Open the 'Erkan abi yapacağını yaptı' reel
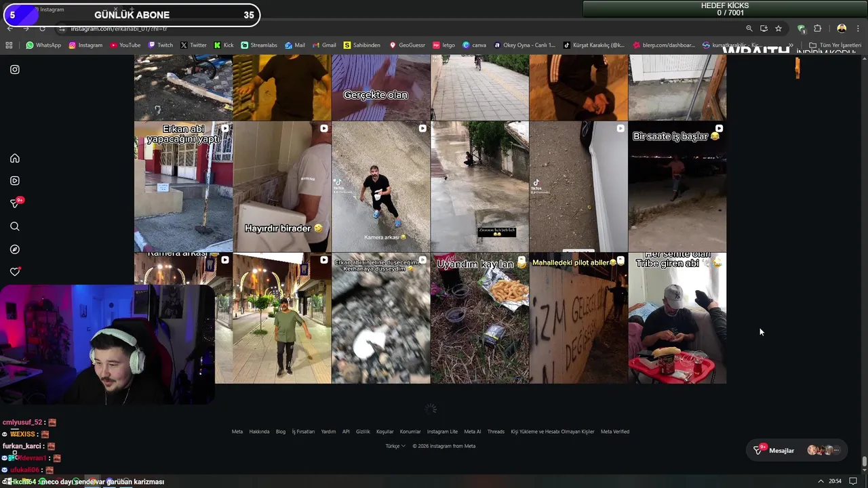Image resolution: width=868 pixels, height=488 pixels. click(x=183, y=187)
